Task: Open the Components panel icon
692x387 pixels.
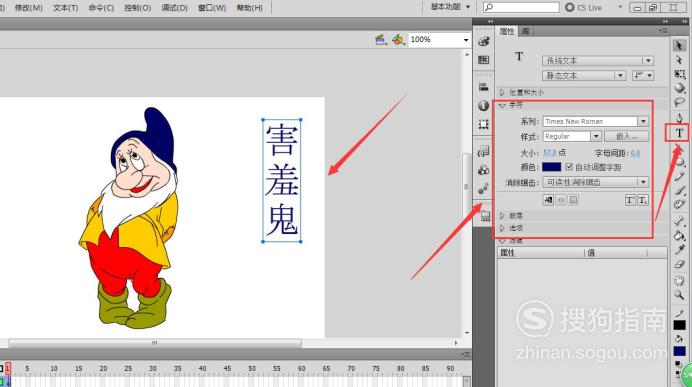Action: (484, 170)
